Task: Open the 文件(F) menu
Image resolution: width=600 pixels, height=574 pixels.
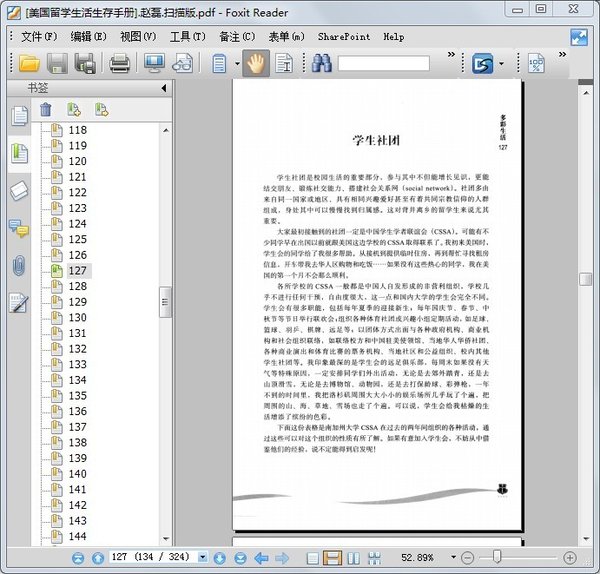Action: 39,37
